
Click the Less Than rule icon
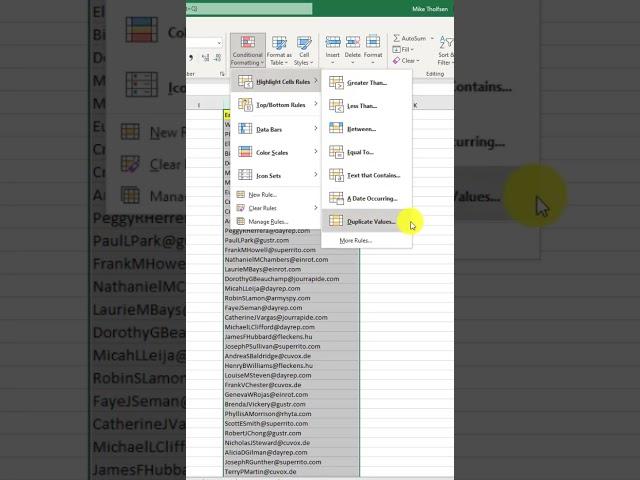pyautogui.click(x=336, y=106)
